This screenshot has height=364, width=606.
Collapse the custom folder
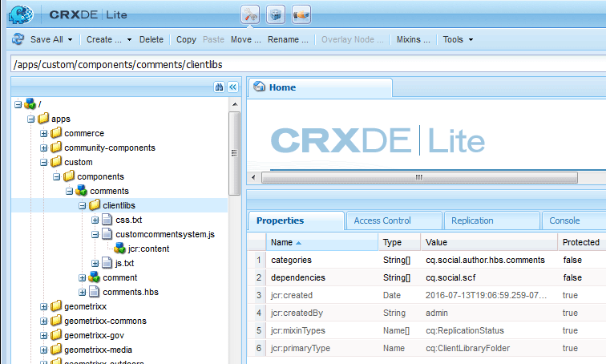click(43, 162)
